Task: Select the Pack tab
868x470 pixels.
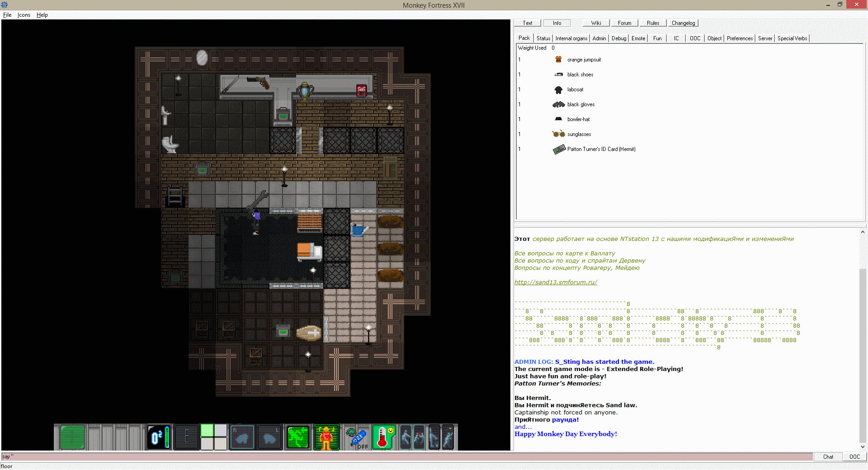Action: pos(524,38)
